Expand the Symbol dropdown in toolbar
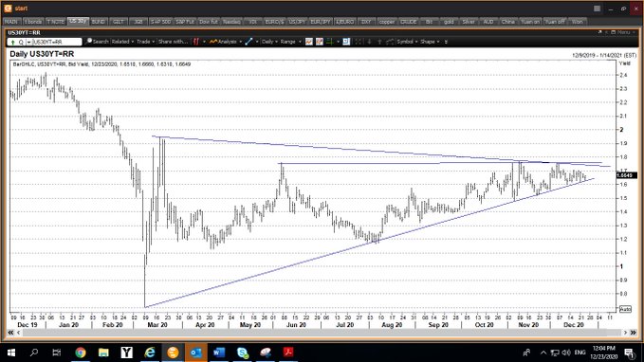 (407, 42)
